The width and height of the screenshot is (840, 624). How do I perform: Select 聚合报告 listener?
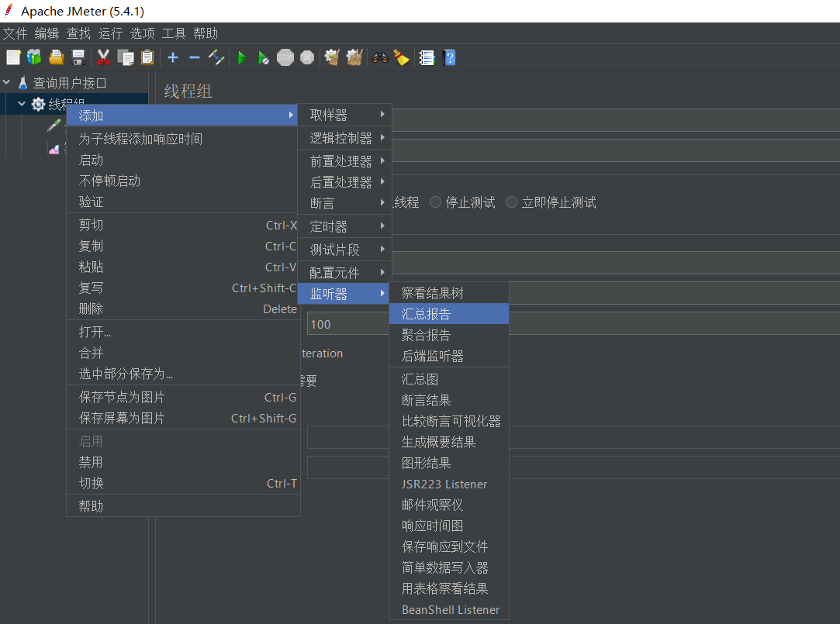point(449,335)
